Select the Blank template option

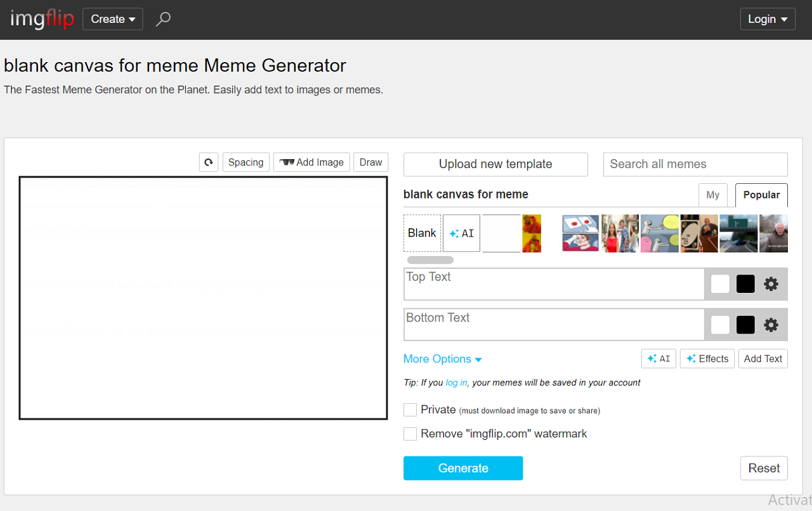(x=422, y=233)
